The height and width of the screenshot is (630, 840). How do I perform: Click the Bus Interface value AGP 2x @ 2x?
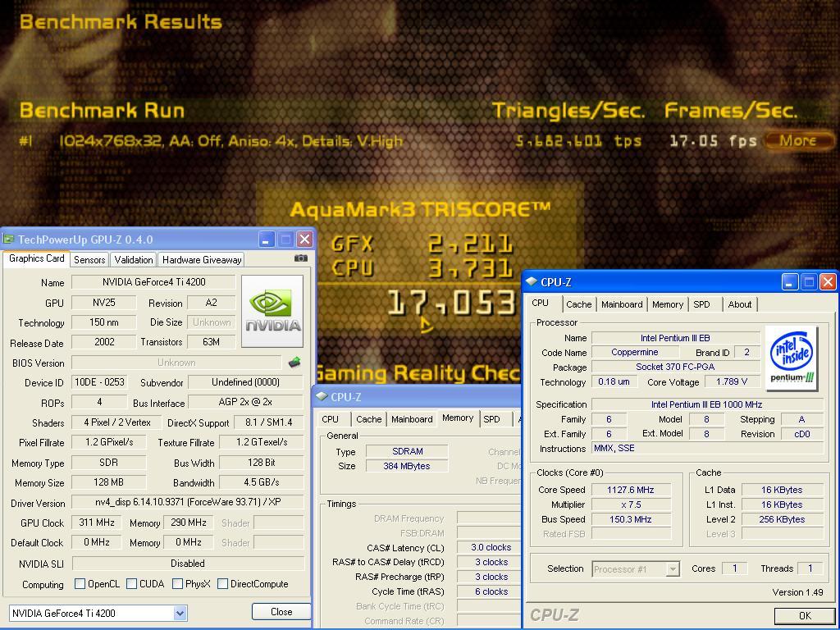pyautogui.click(x=245, y=402)
